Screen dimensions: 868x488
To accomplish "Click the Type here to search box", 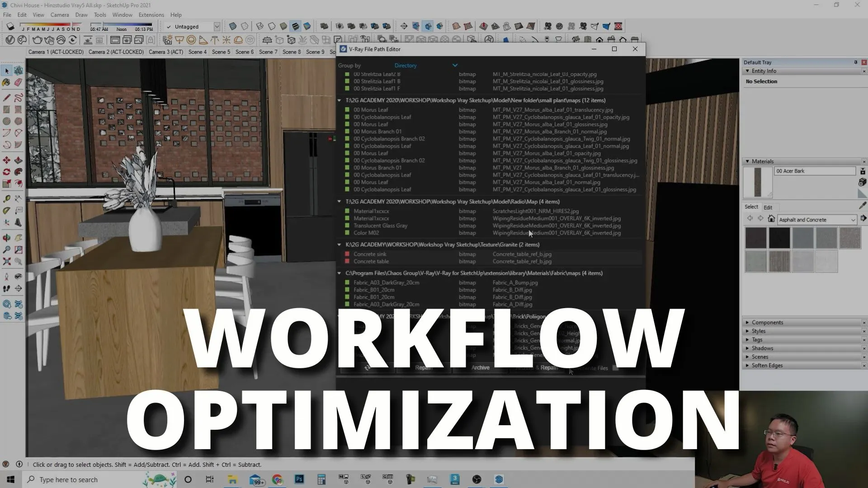I will [x=81, y=479].
